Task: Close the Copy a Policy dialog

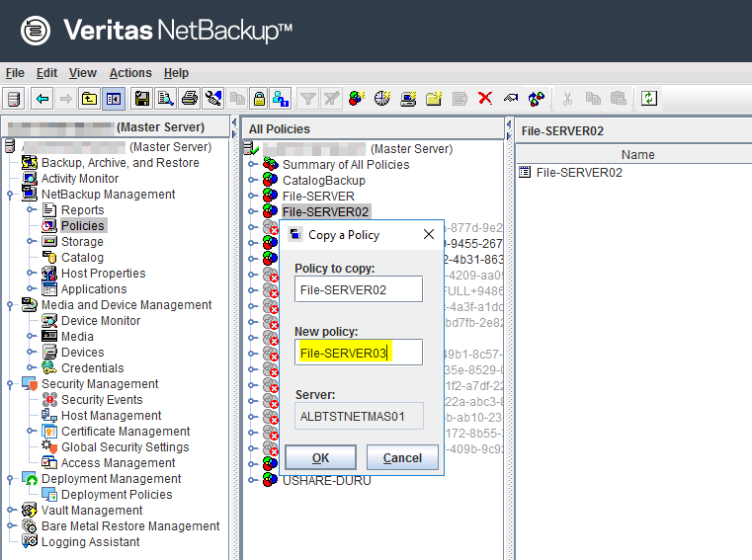Action: 429,235
